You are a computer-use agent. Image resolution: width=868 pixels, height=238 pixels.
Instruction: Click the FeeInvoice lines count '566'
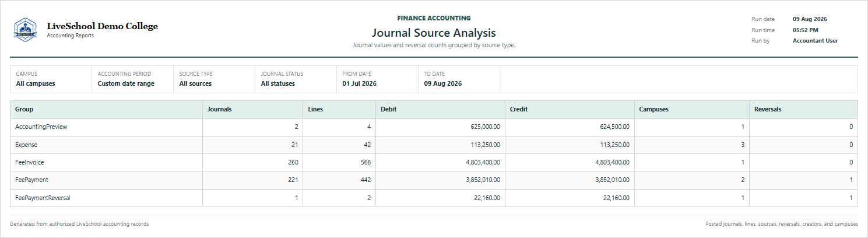click(x=366, y=162)
